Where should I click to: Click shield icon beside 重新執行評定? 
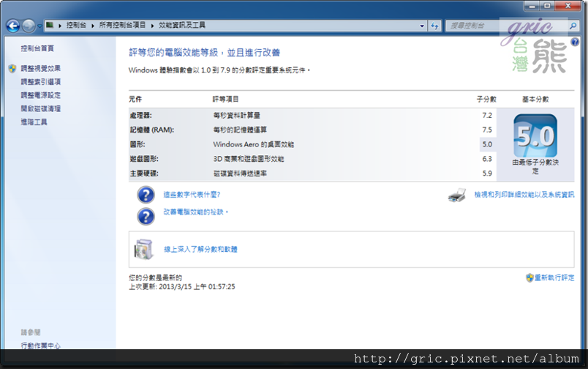[x=529, y=277]
